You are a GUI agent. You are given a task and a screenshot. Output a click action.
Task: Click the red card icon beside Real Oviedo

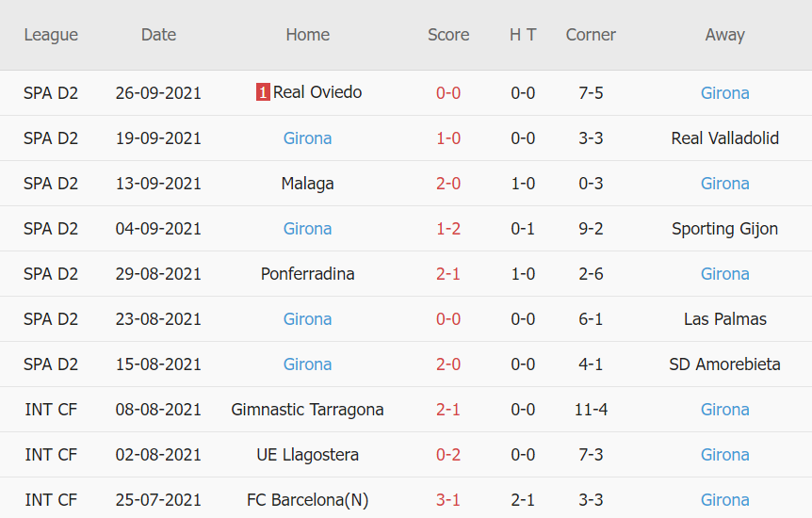[x=263, y=92]
